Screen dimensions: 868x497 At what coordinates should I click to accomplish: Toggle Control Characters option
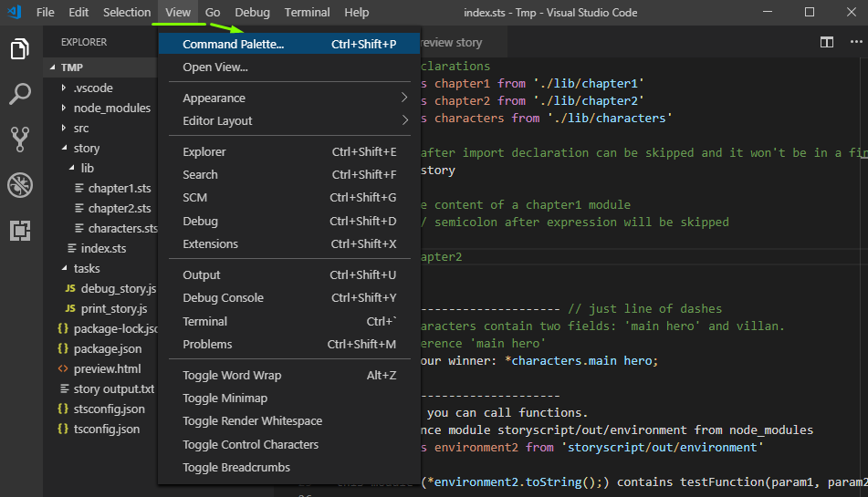(289, 444)
